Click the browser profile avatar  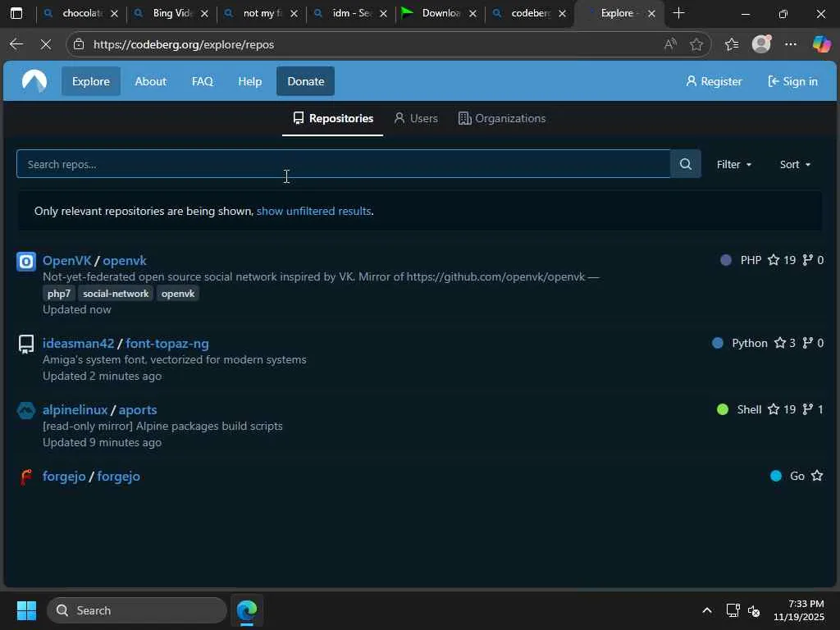click(x=761, y=44)
